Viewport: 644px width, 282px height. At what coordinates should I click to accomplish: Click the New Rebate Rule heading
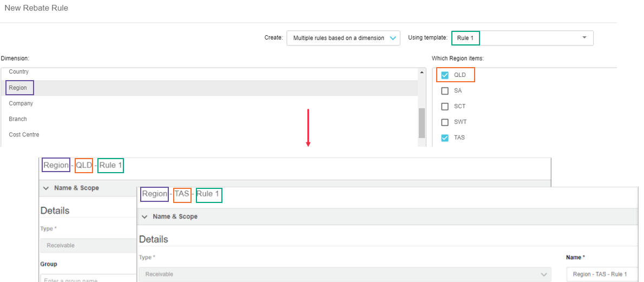(x=36, y=8)
